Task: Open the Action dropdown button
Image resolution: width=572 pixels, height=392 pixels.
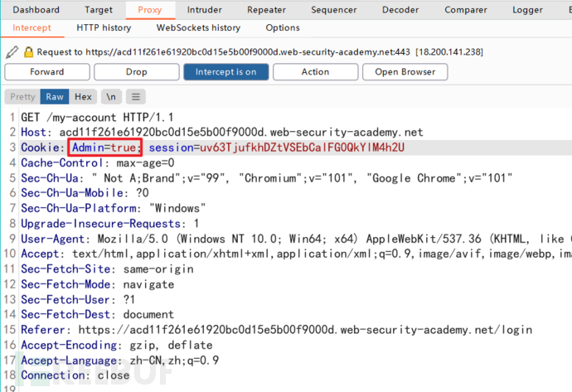Action: [x=315, y=72]
